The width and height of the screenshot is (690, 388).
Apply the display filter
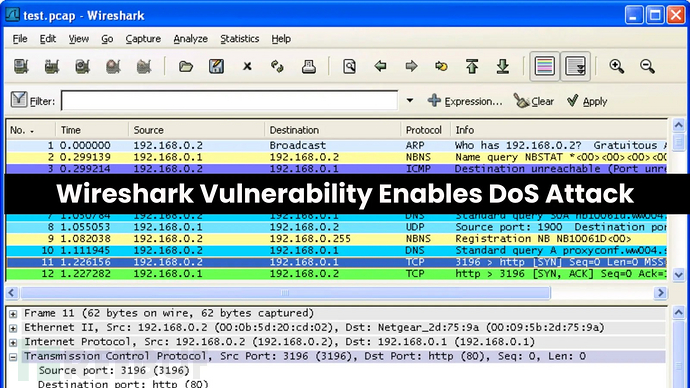[x=587, y=101]
